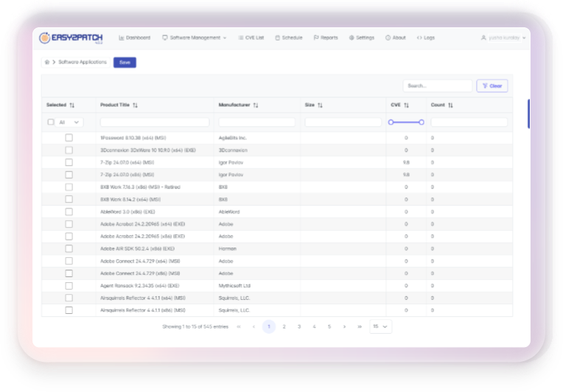Check the 1Password 8.10.38 row checkbox

click(69, 138)
